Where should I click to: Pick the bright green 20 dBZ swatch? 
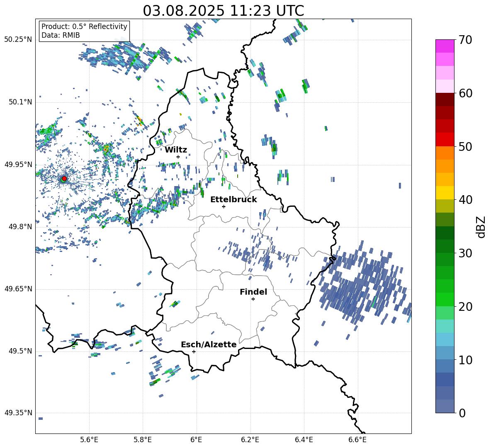pyautogui.click(x=445, y=299)
